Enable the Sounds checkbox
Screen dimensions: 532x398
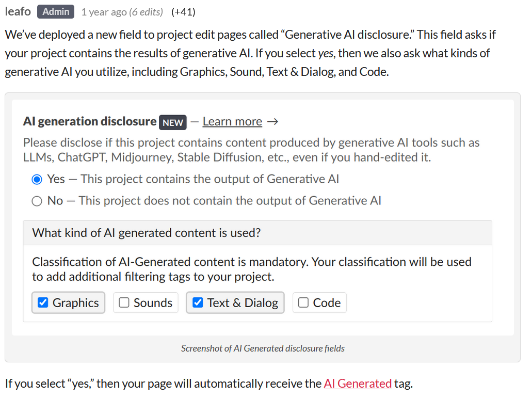point(124,303)
